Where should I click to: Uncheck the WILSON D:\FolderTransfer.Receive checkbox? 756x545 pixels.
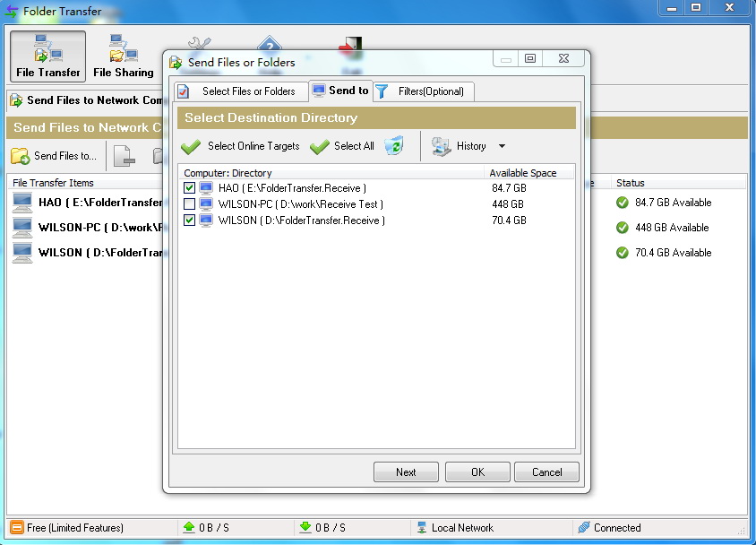point(190,220)
